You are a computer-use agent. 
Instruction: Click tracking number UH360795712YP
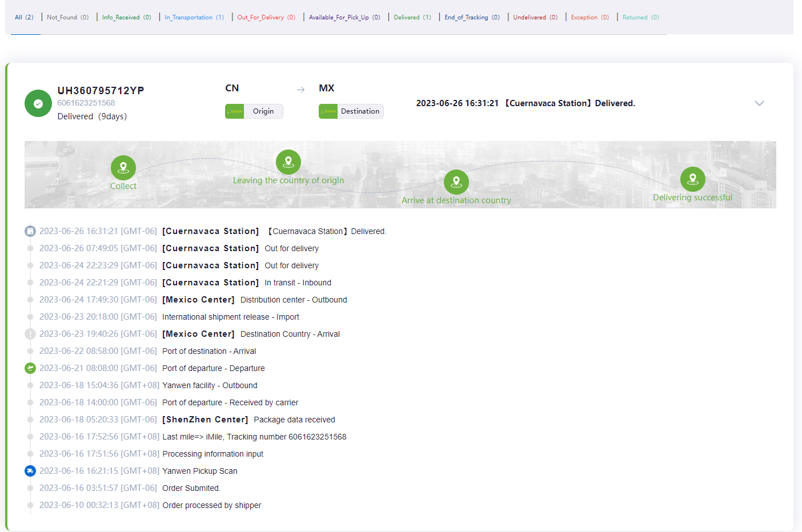[x=101, y=91]
